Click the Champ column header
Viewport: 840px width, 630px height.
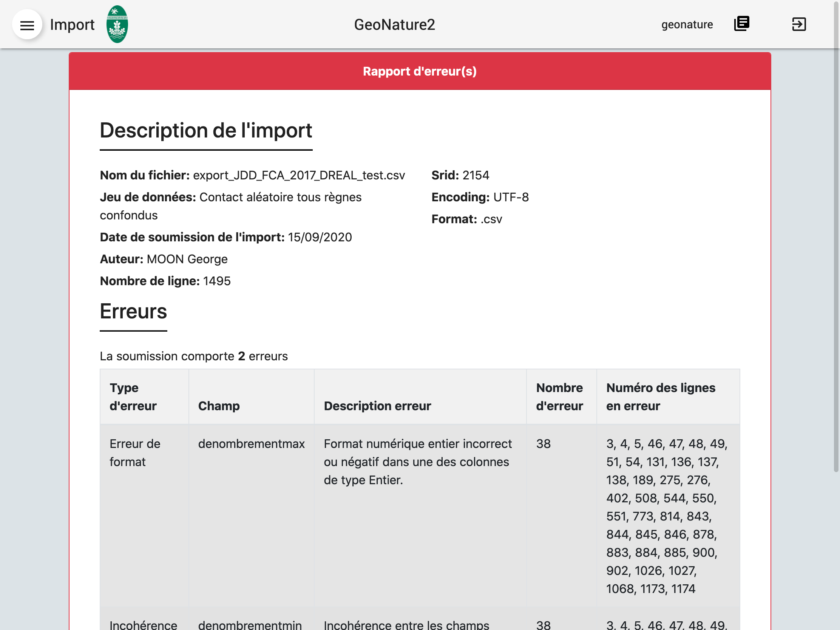(x=252, y=397)
